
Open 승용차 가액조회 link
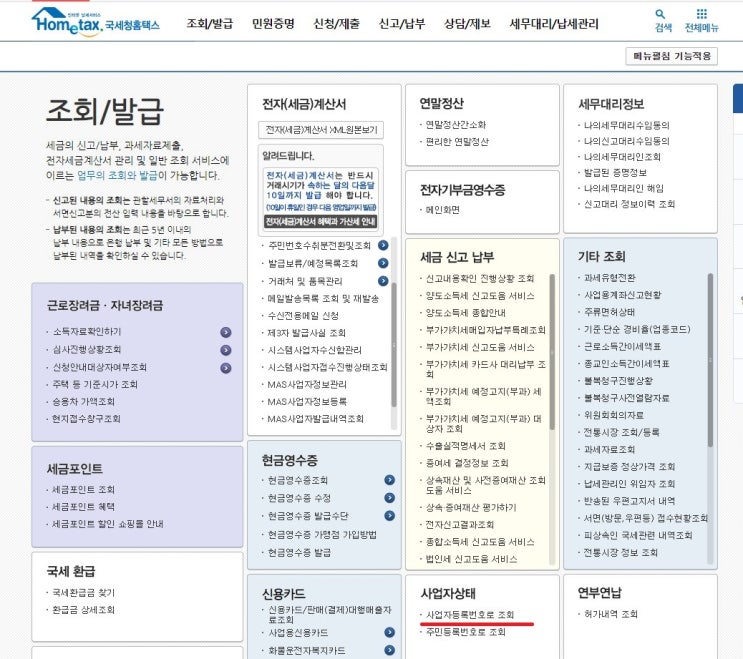pyautogui.click(x=83, y=402)
